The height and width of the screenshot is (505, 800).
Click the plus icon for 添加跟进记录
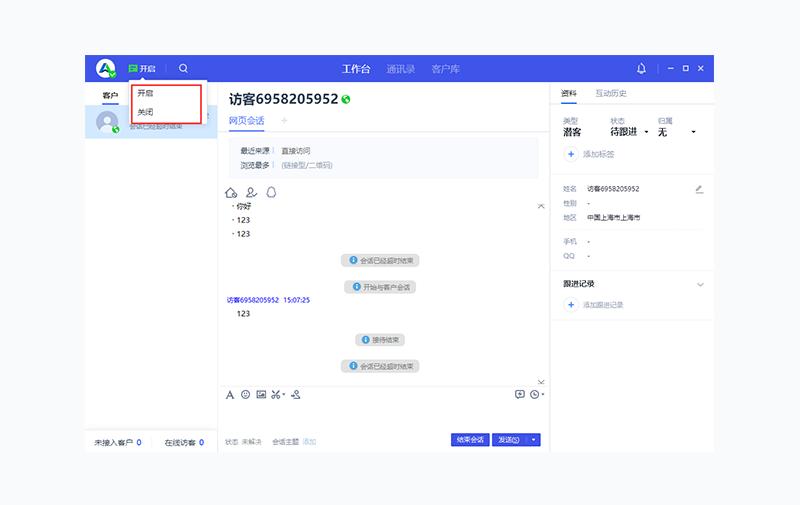pos(570,305)
